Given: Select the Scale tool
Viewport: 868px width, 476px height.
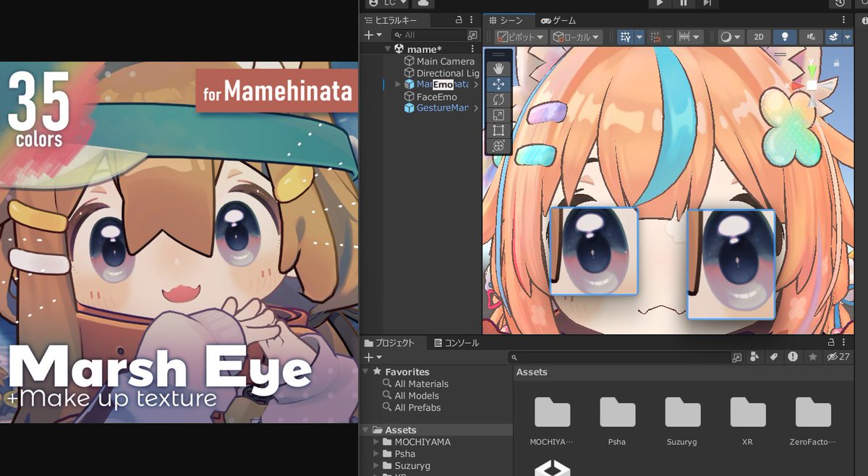Looking at the screenshot, I should tap(498, 115).
